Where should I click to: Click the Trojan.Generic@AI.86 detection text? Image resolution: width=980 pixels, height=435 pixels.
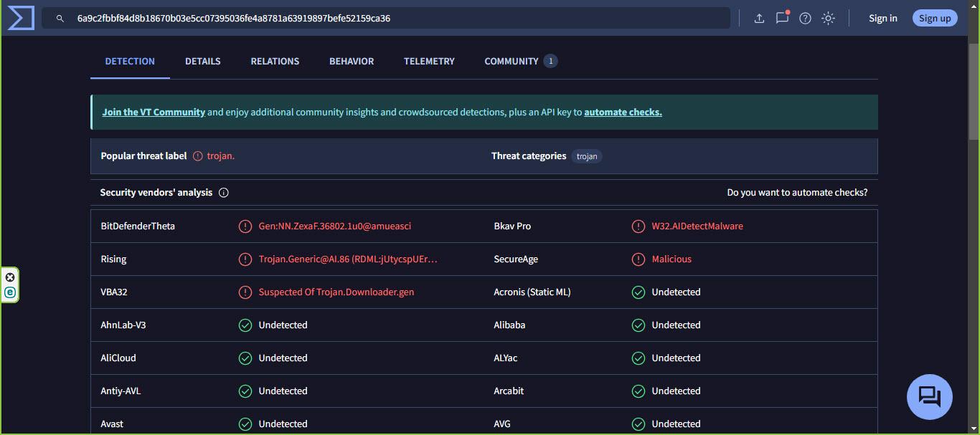(348, 259)
